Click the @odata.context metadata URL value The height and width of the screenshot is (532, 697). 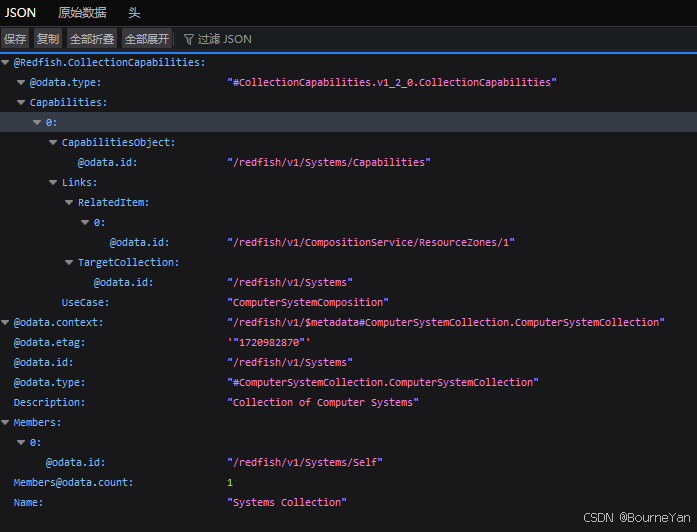[446, 323]
